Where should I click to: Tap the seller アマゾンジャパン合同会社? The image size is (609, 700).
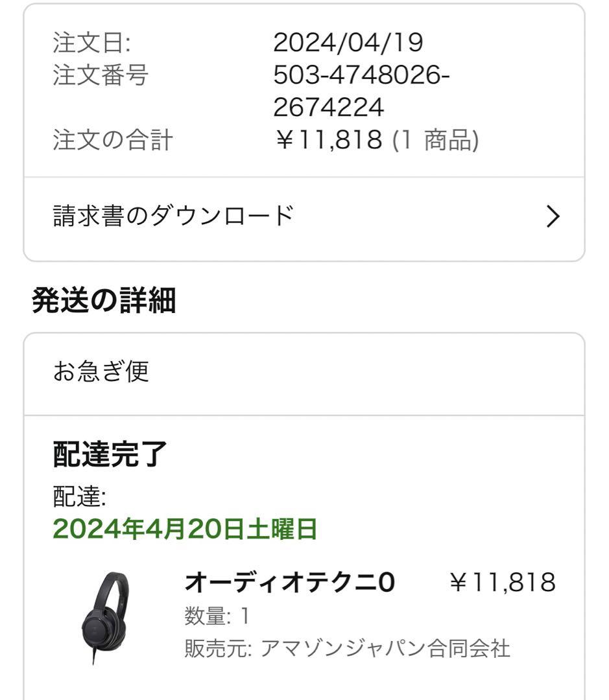pos(385,648)
